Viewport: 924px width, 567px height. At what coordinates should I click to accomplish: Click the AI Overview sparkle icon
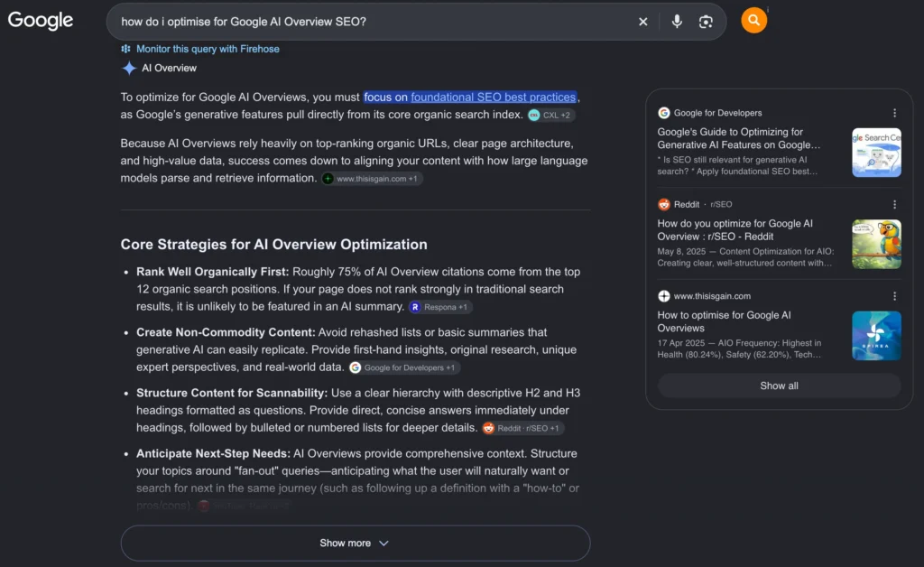[129, 68]
